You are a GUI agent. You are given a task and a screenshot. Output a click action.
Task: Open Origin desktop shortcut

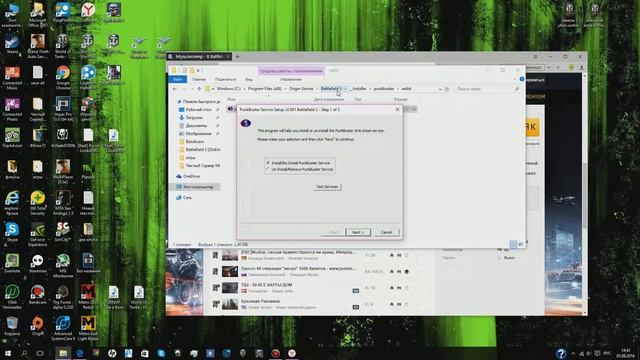(x=38, y=325)
